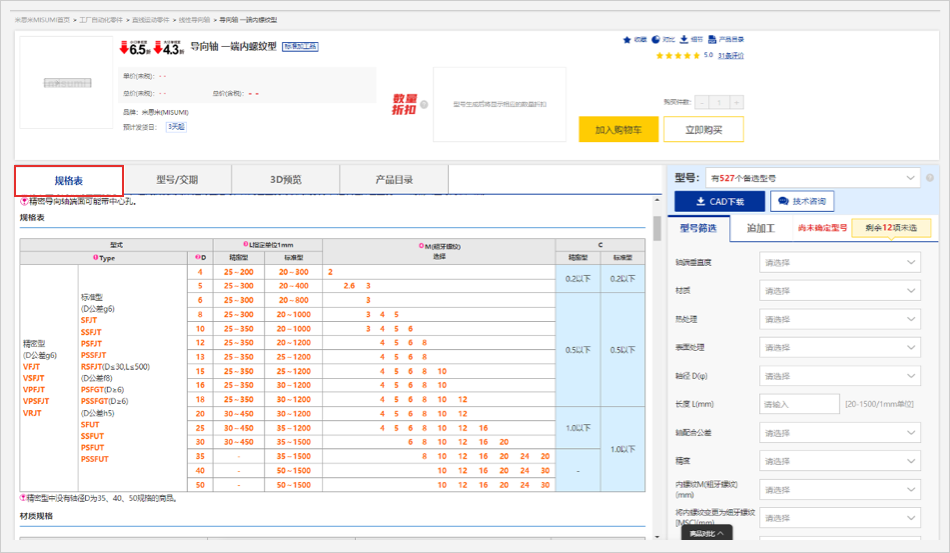Click the download icon beside the compare icon
This screenshot has width=950, height=553.
click(x=684, y=40)
